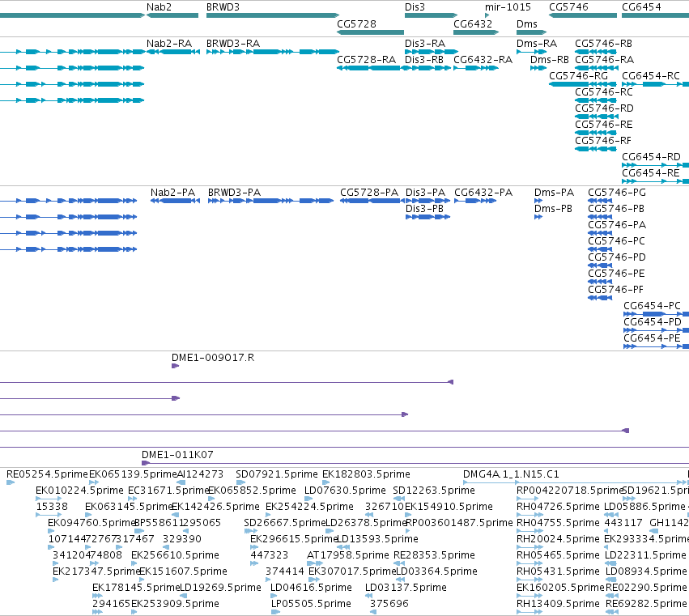Select the BRWD3-PA protein glyph
The height and width of the screenshot is (616, 689).
click(270, 201)
